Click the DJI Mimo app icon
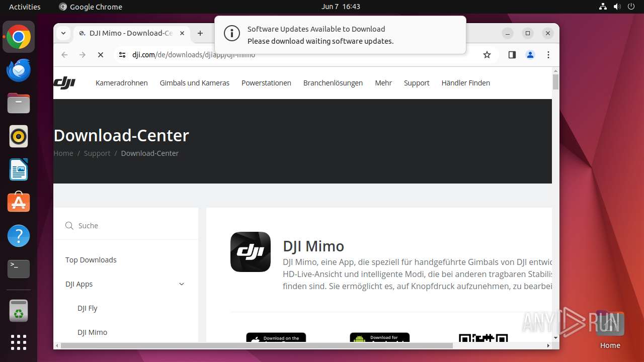The height and width of the screenshot is (362, 644). pos(251,252)
